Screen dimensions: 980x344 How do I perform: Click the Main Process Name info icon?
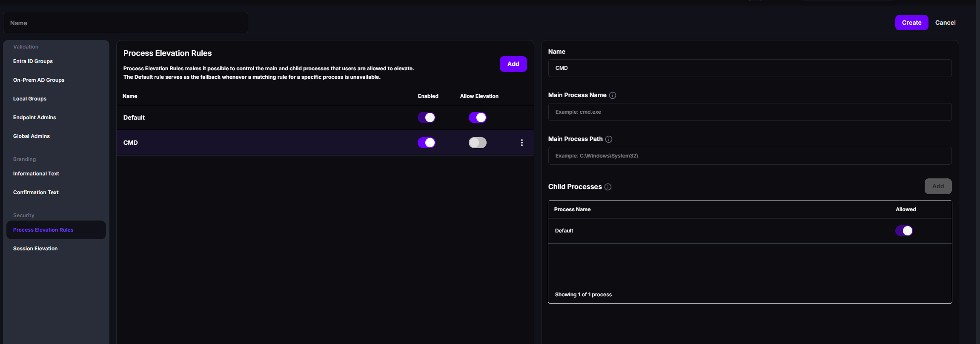coord(613,95)
